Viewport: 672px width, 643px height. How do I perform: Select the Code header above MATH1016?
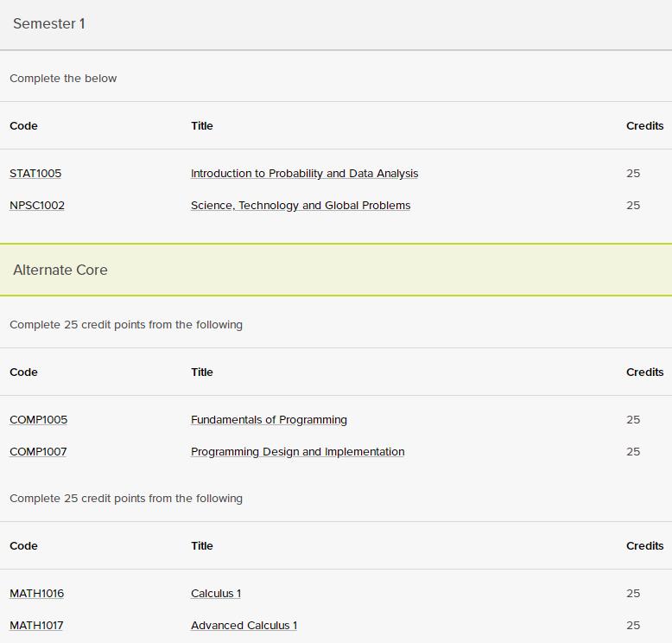click(x=23, y=545)
